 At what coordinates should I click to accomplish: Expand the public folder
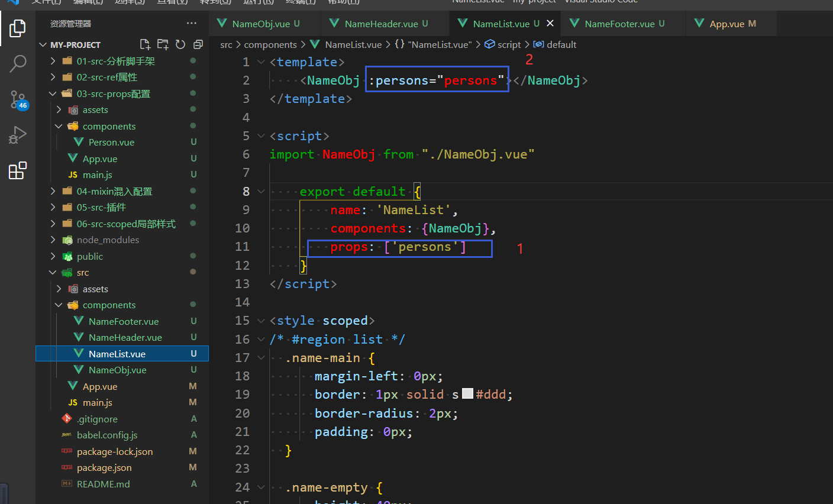pos(53,256)
